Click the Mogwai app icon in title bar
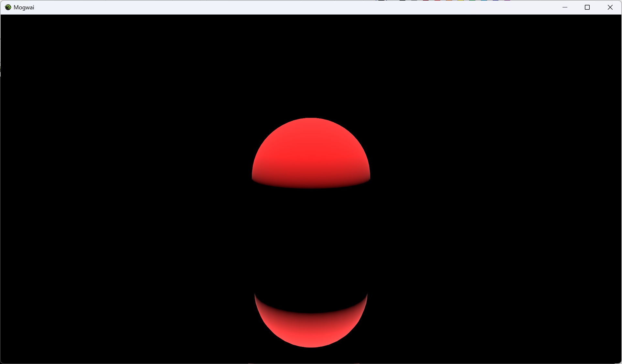This screenshot has height=364, width=622. (x=8, y=7)
